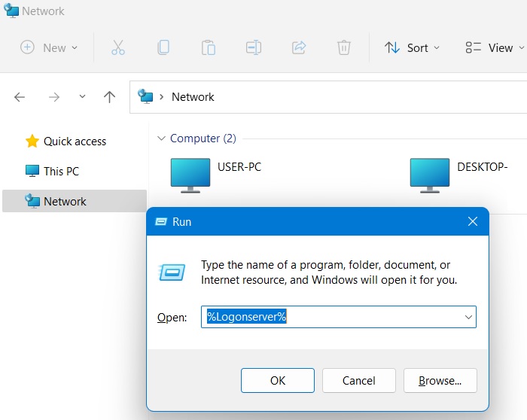527x420 pixels.
Task: Click Network in the address bar
Action: [193, 97]
